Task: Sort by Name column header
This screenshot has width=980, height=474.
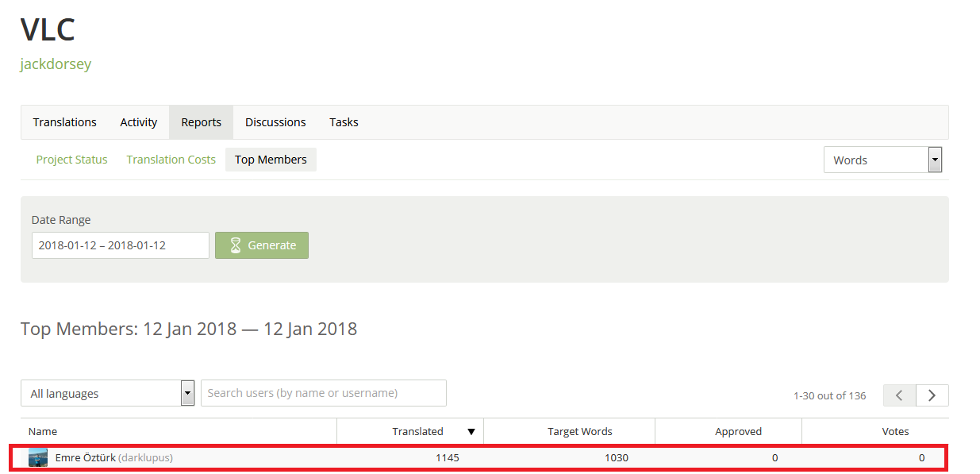Action: 43,431
